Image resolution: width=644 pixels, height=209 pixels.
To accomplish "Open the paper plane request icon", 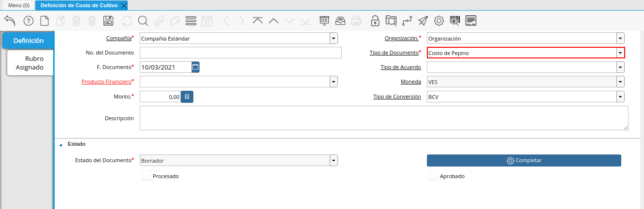I will click(423, 21).
